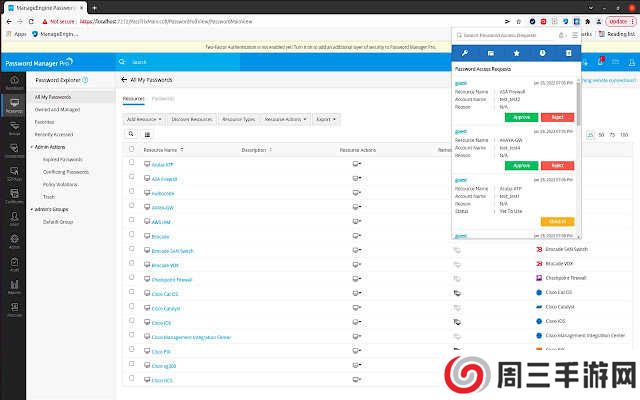Open the SSH Keys icon in the left sidebar

14,173
